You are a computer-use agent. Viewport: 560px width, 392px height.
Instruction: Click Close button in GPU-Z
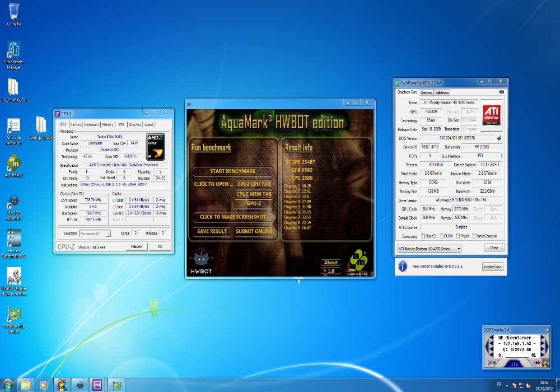click(x=494, y=248)
